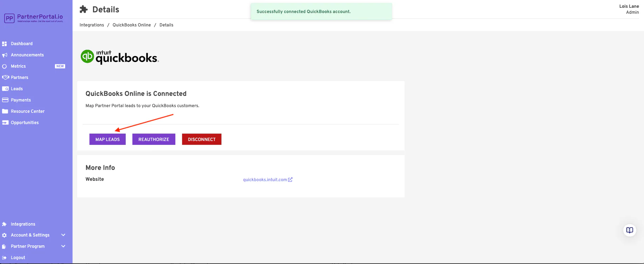Open the help book widget icon
This screenshot has height=264, width=644.
coord(630,230)
